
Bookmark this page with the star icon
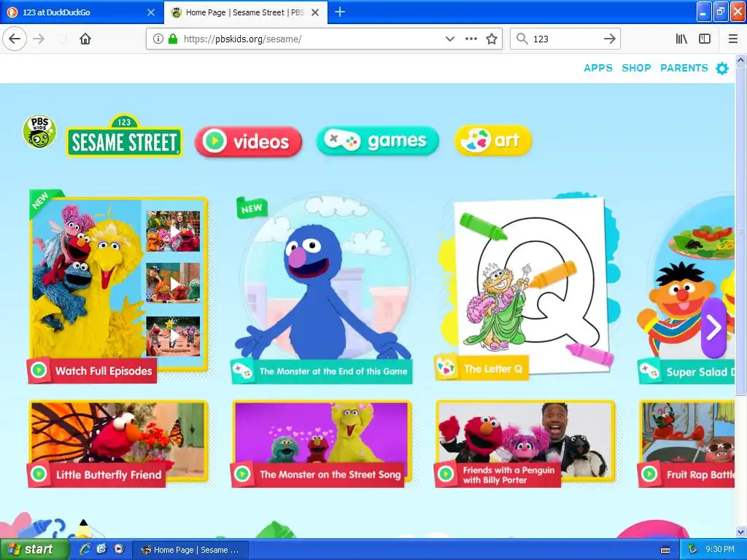[x=492, y=39]
